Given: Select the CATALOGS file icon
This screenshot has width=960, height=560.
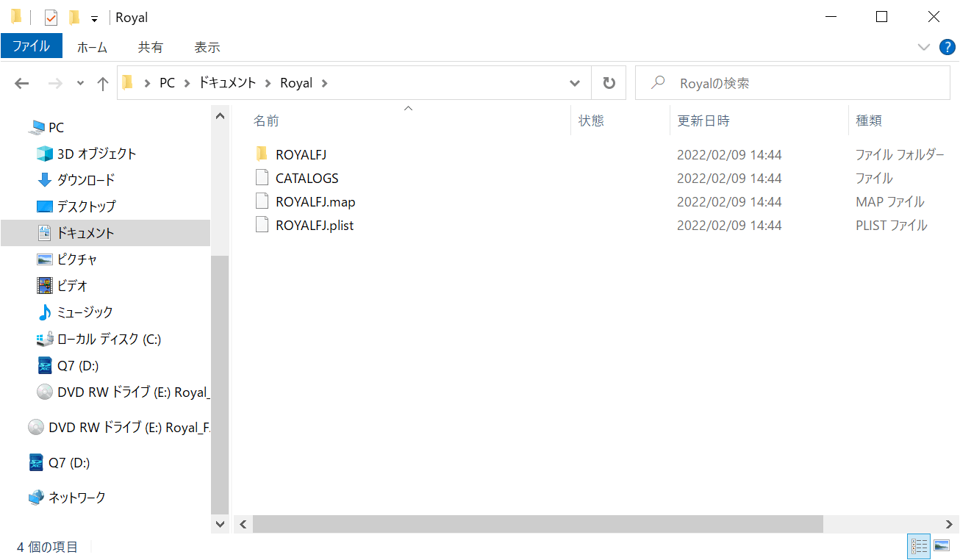Looking at the screenshot, I should 262,178.
